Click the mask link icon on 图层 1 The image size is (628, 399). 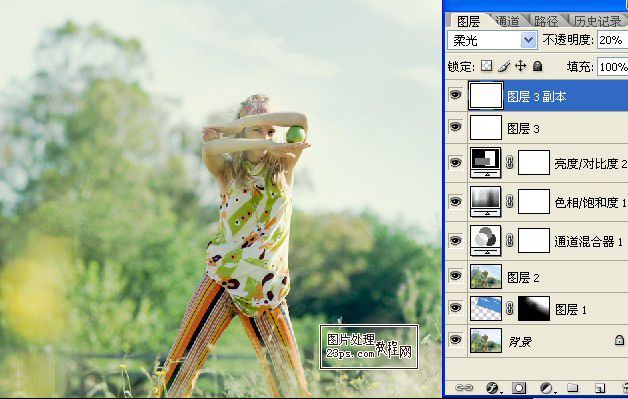click(x=509, y=308)
